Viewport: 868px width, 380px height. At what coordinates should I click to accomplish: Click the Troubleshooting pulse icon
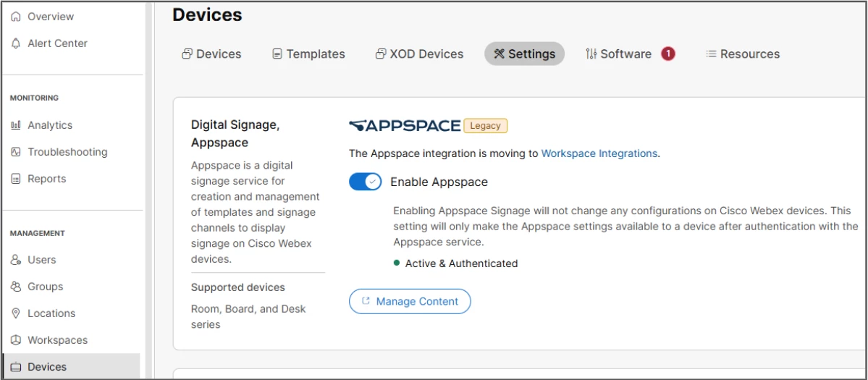point(16,152)
